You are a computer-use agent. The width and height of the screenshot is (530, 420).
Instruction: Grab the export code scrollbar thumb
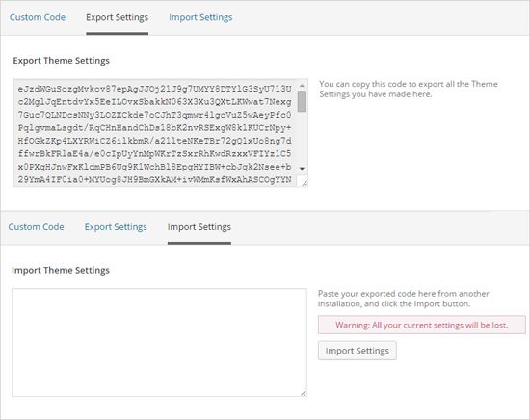pyautogui.click(x=302, y=101)
